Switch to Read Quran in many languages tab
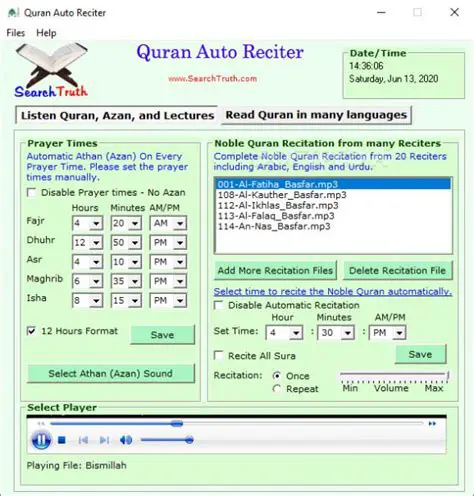Viewport: 474px width, 496px height. tap(316, 115)
